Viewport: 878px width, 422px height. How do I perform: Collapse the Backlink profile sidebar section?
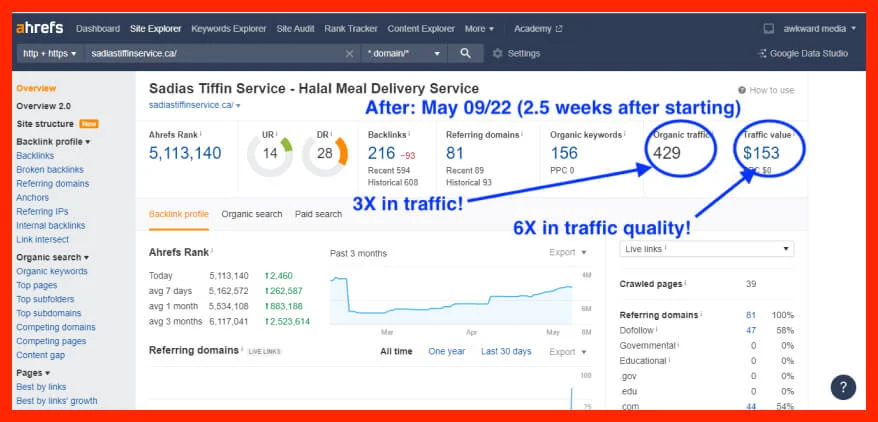53,142
